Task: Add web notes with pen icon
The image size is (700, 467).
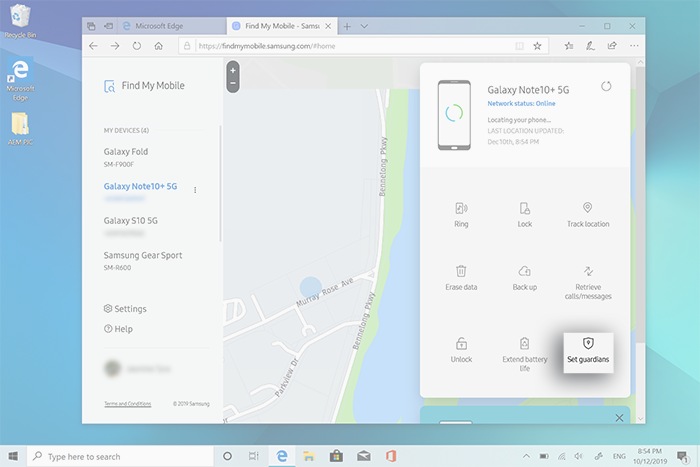Action: click(590, 46)
